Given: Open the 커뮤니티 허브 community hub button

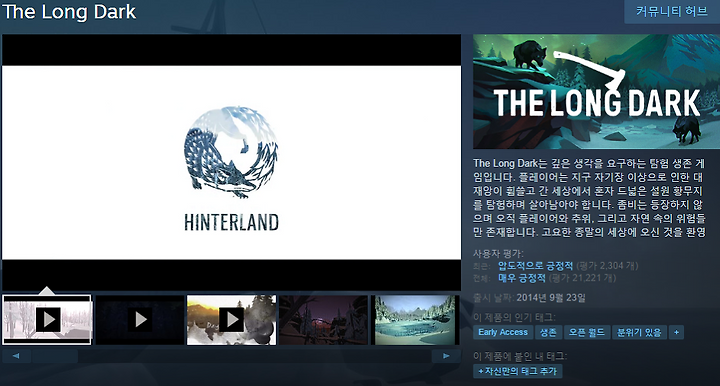Looking at the screenshot, I should pos(672,11).
